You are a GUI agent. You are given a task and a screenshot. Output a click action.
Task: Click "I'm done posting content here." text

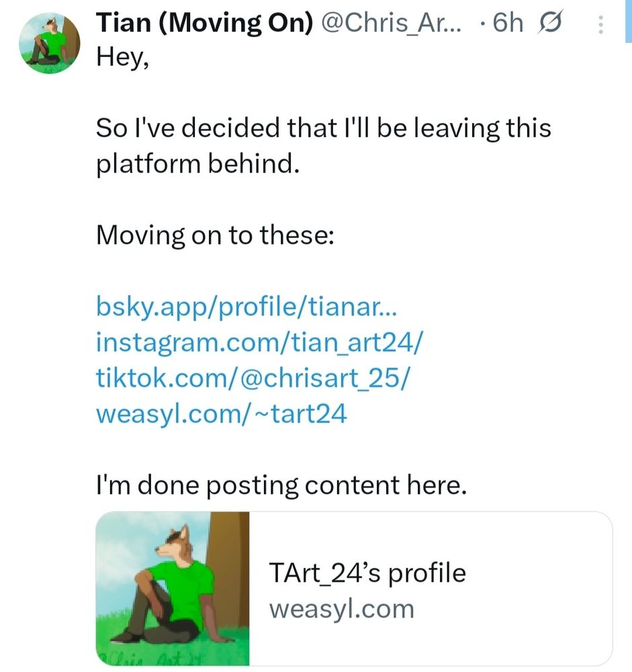[x=281, y=485]
